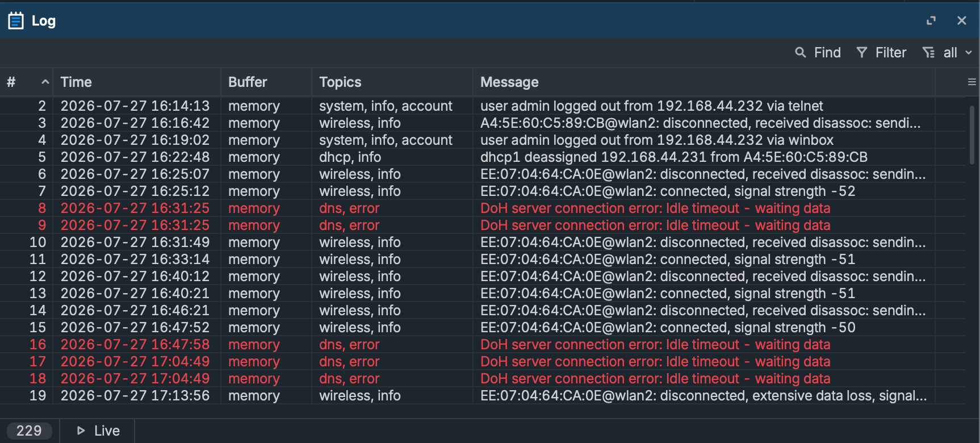Click the 229 entry count badge
The image size is (980, 443).
29,431
